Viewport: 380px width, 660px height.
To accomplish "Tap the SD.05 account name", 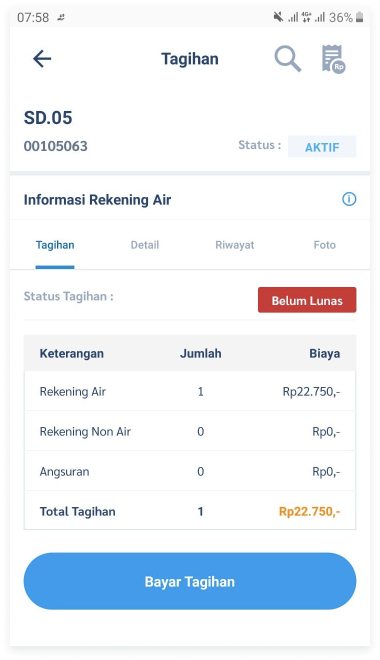I will point(48,117).
